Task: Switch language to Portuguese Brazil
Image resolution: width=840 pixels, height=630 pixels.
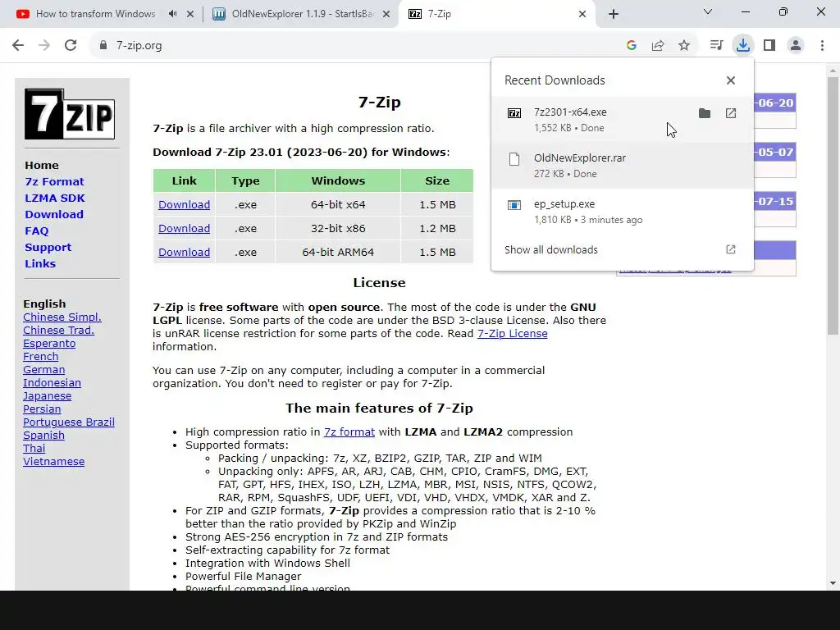Action: [69, 422]
